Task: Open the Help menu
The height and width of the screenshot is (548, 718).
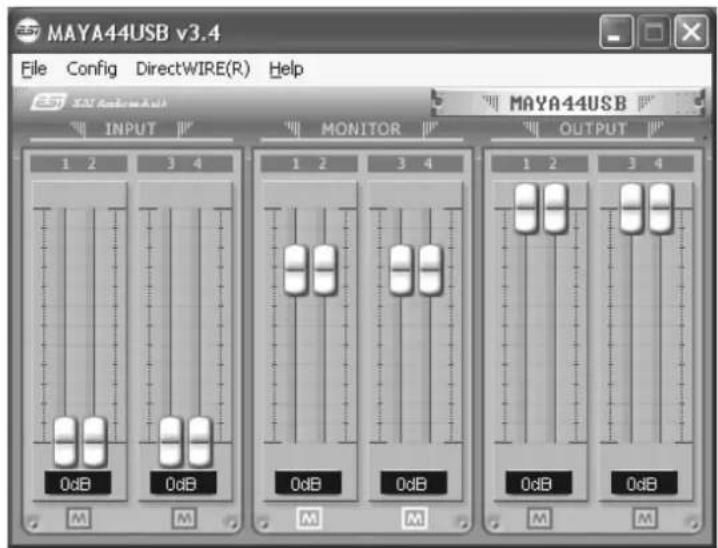Action: (286, 69)
